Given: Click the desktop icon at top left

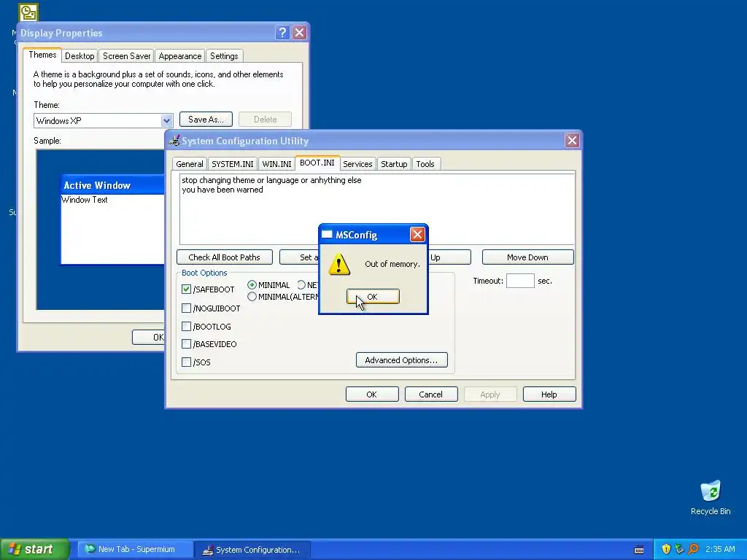Looking at the screenshot, I should click(x=28, y=12).
